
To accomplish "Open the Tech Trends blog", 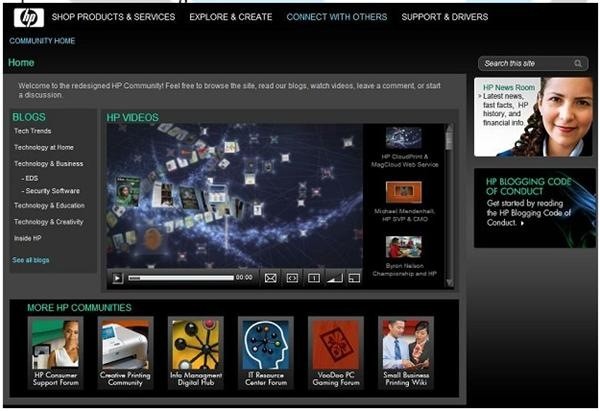I will pyautogui.click(x=33, y=131).
